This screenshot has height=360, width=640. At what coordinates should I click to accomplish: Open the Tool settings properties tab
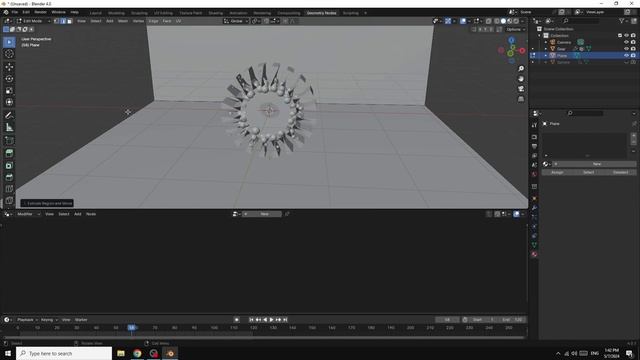[x=534, y=125]
